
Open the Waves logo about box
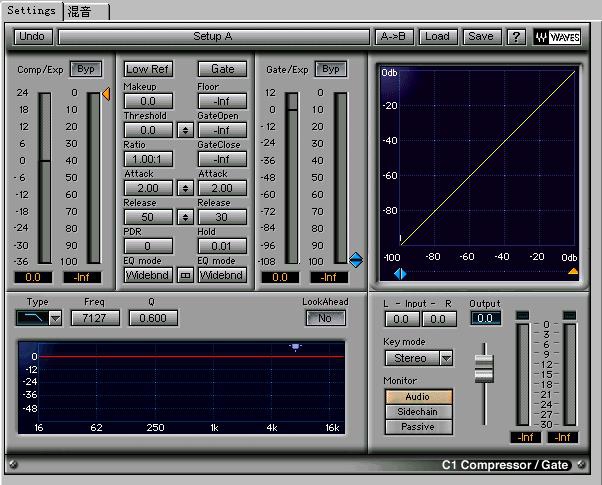557,37
